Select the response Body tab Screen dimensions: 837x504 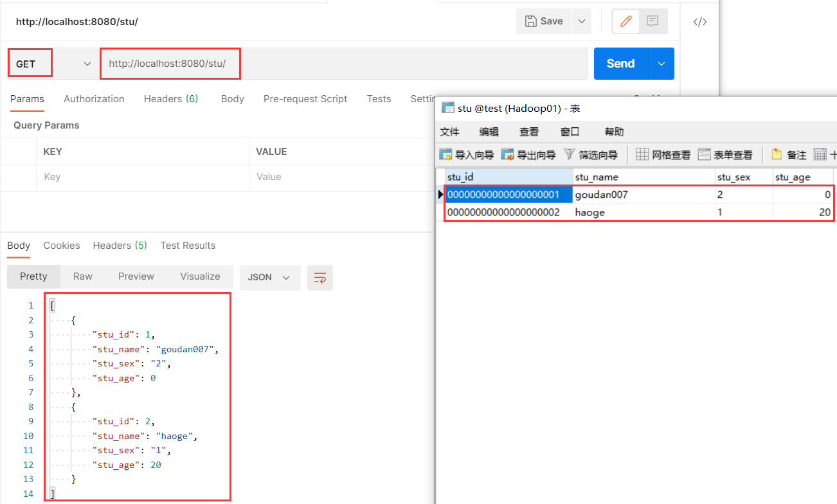pos(19,246)
